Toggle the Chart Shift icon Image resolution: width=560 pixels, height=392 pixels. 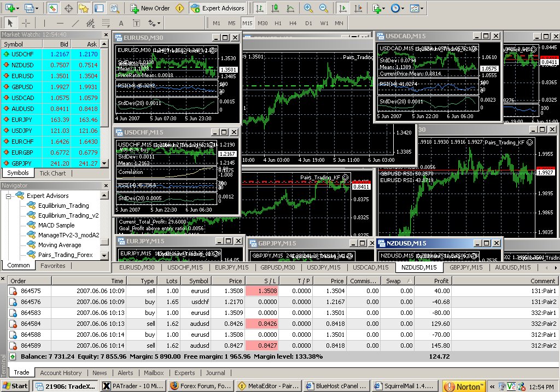[x=358, y=8]
